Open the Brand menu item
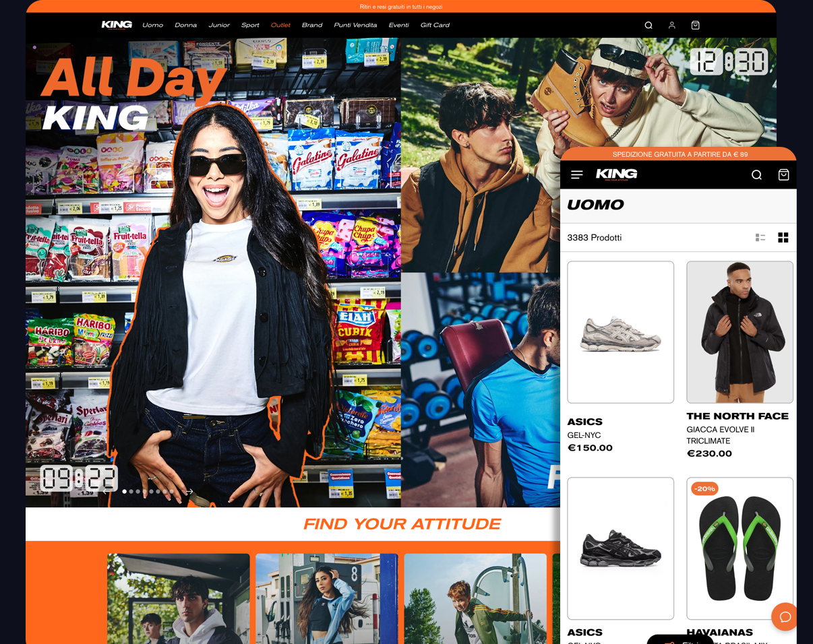 coord(312,25)
